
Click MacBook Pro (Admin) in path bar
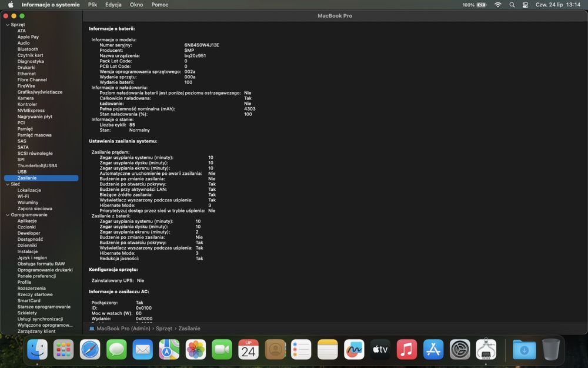[x=123, y=329]
